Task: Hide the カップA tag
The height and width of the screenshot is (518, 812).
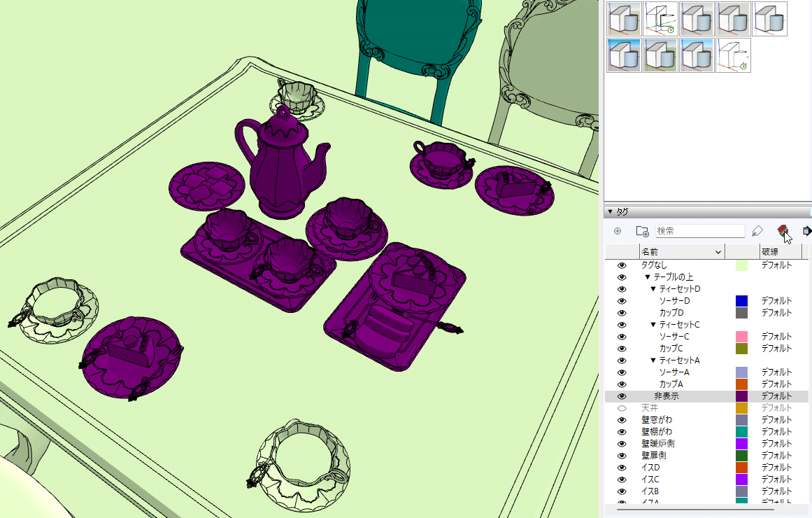Action: coord(622,384)
